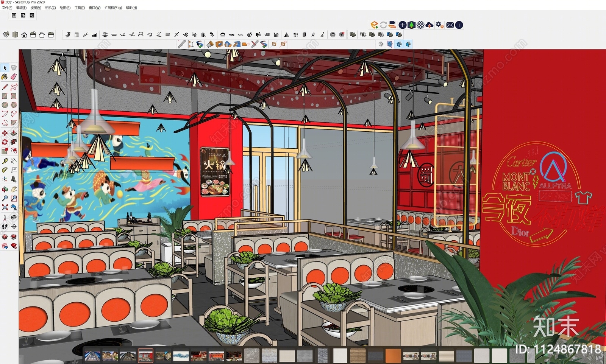The height and width of the screenshot is (364, 606).
Task: Select the arrow Select tool
Action: pos(5,68)
